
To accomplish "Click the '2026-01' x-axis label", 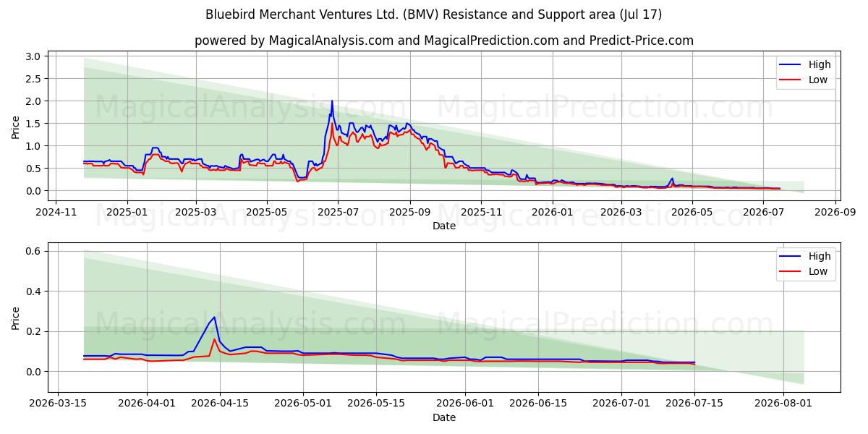I will (x=552, y=212).
